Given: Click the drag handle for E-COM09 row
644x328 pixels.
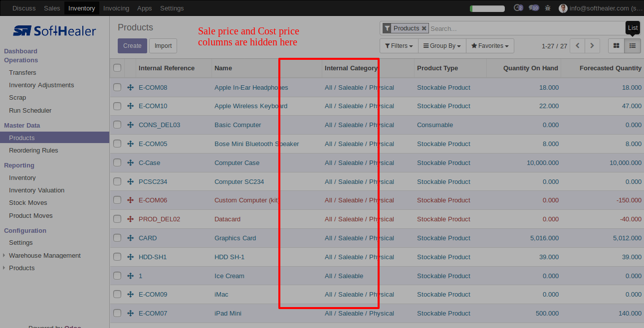Looking at the screenshot, I should [x=130, y=295].
